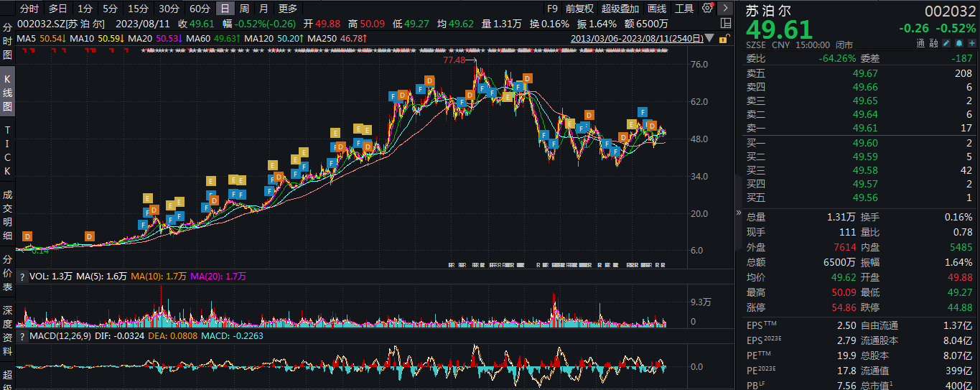
Task: Open MACD indicator help question mark
Action: (22, 336)
